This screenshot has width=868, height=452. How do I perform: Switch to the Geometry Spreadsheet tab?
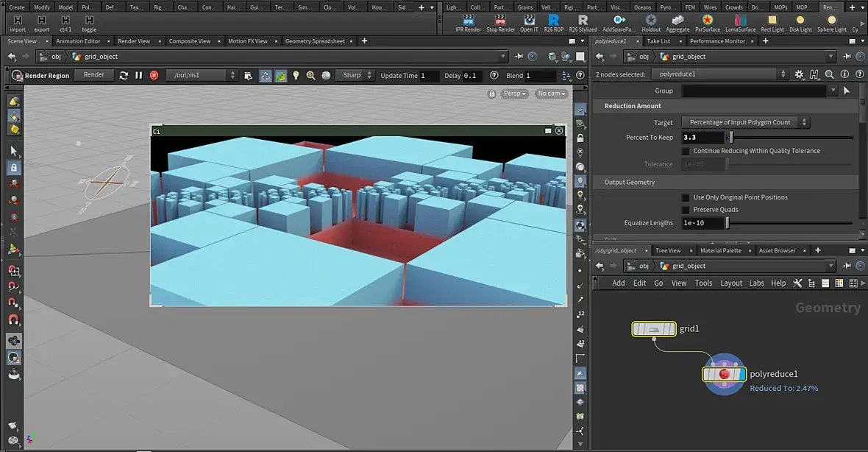pyautogui.click(x=314, y=41)
